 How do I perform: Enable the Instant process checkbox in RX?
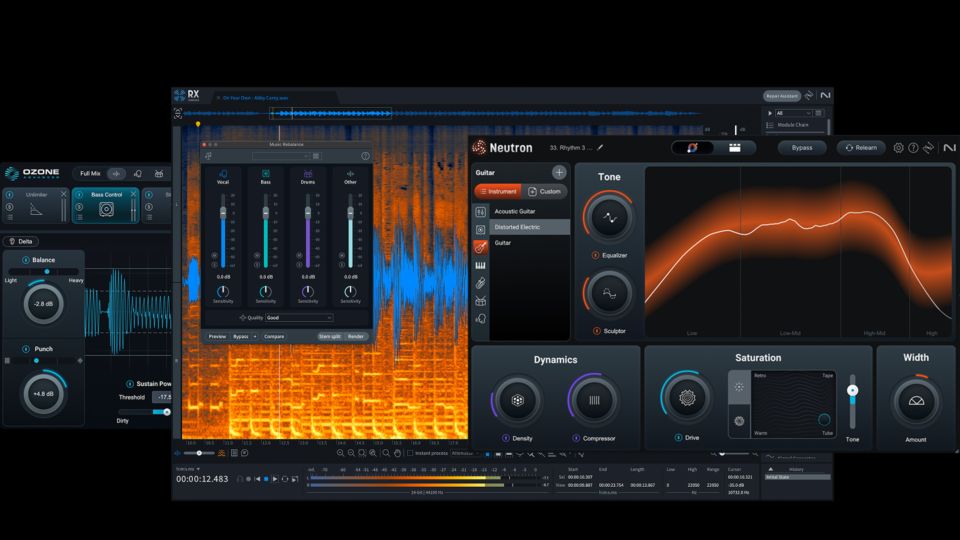(410, 453)
